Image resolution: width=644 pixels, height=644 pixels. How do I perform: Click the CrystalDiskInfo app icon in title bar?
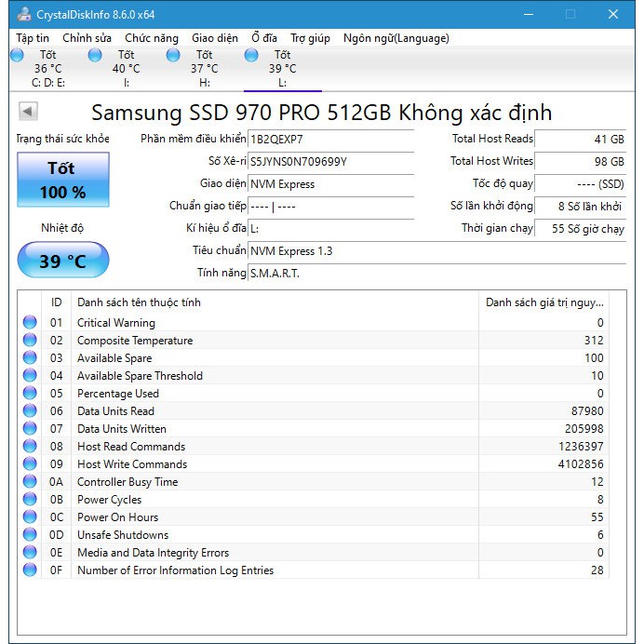point(24,14)
